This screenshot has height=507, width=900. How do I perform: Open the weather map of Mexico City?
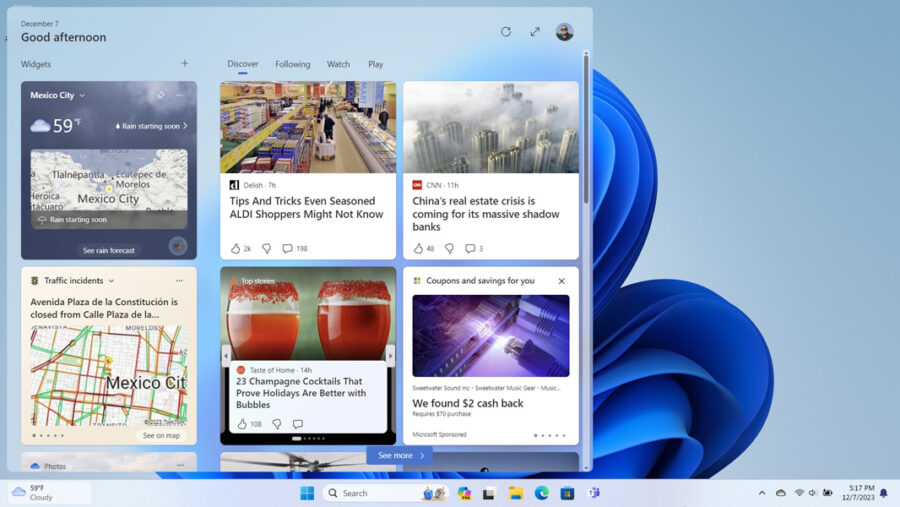(109, 189)
